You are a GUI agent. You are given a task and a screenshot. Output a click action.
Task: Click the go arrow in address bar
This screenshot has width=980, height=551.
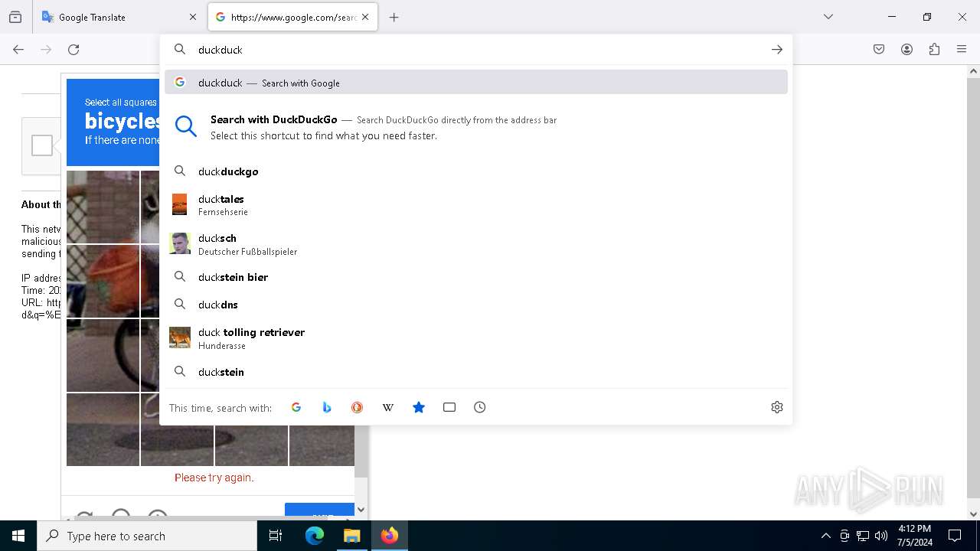pyautogui.click(x=776, y=50)
